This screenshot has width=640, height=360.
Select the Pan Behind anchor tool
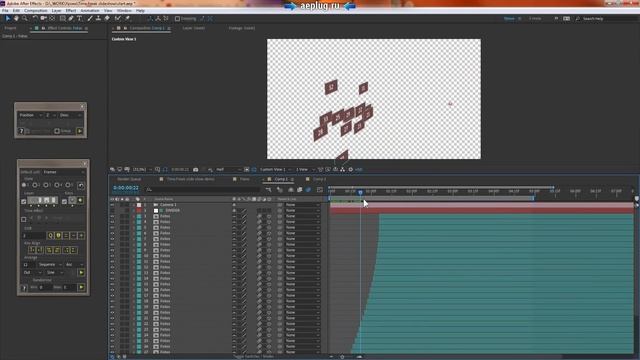(52, 18)
